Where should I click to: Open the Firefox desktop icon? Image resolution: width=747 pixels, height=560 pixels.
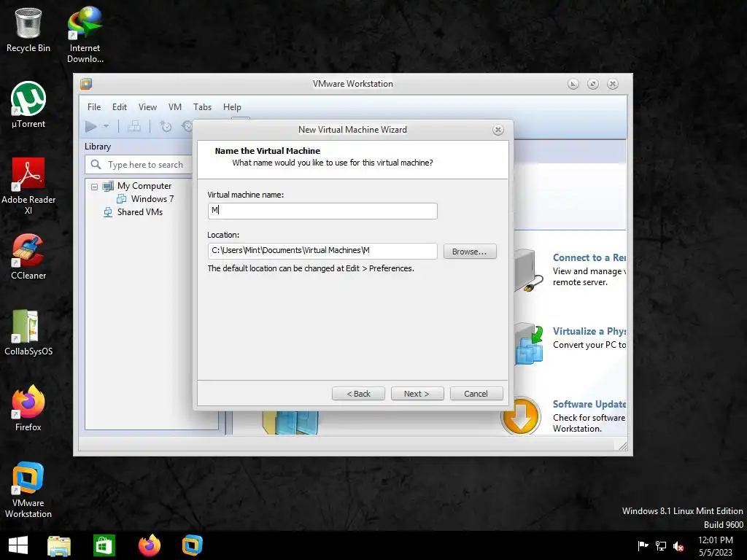28,408
